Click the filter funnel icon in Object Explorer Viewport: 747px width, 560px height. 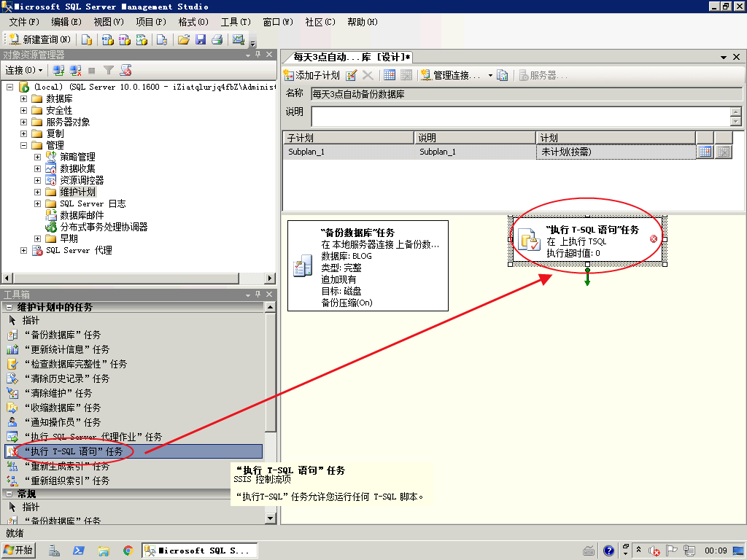(x=109, y=71)
